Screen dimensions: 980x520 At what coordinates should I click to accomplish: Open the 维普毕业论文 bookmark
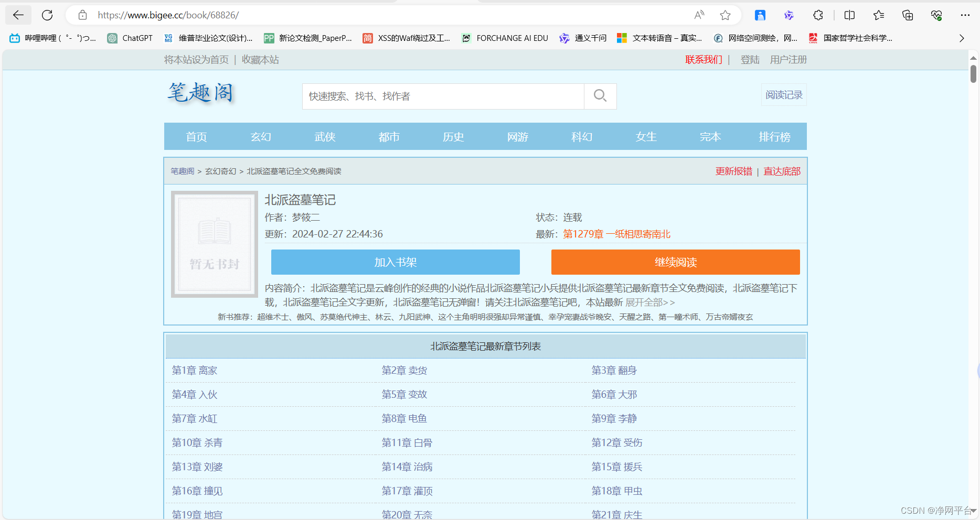click(208, 38)
